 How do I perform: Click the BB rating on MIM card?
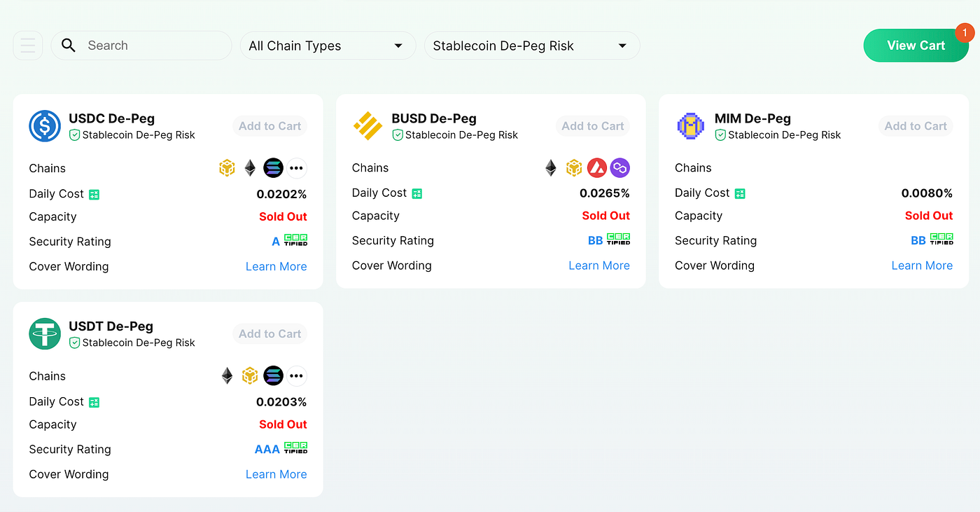tap(918, 241)
